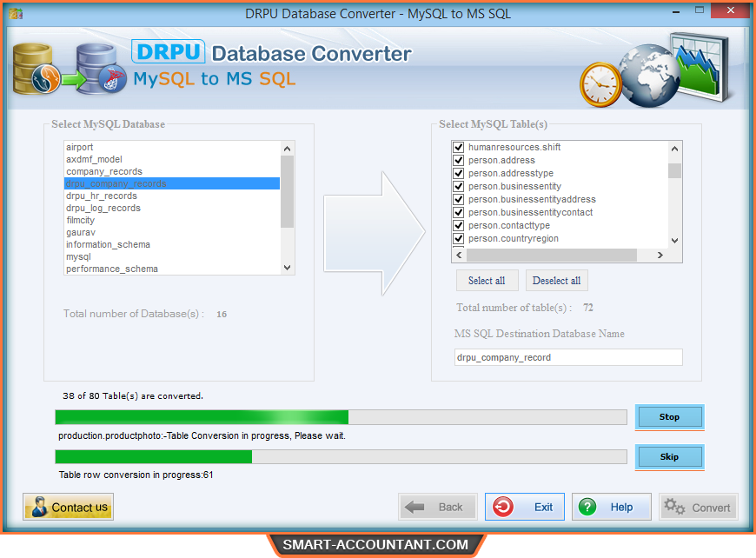Click the overall tables conversion progress bar
Viewport: 756px width, 558px height.
(x=341, y=417)
